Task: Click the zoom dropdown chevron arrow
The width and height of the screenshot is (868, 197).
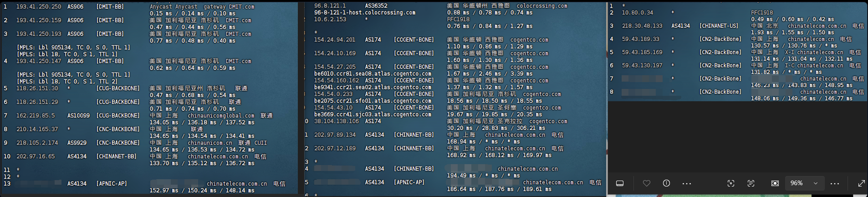Action: [x=816, y=183]
